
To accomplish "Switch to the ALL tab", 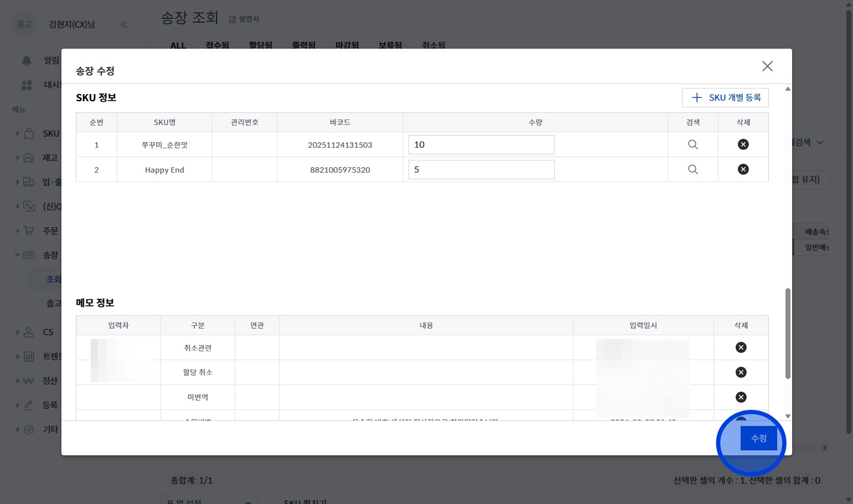I will click(x=178, y=45).
